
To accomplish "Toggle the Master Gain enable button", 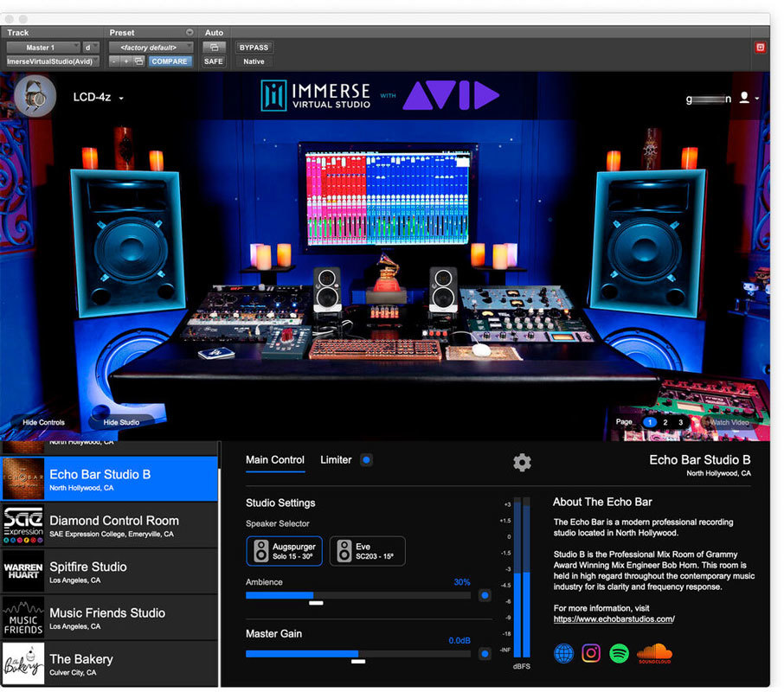I will pos(485,653).
